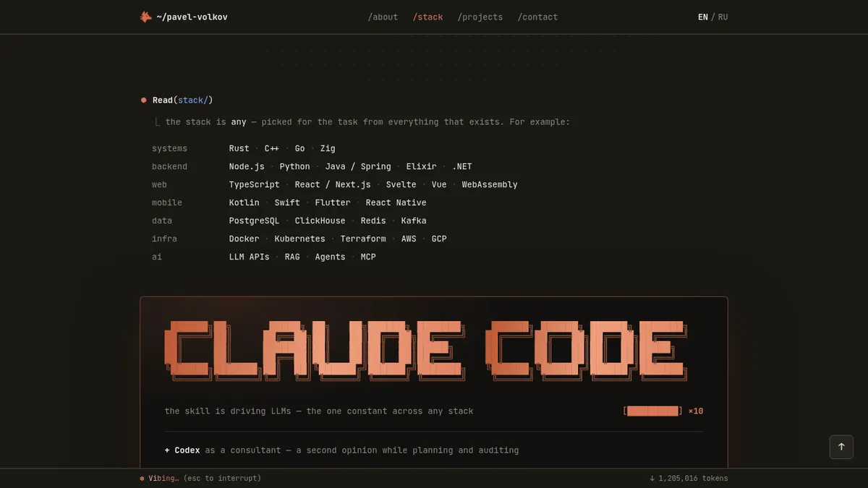868x488 pixels.
Task: Select the "Docker" entry
Action: coord(244,239)
